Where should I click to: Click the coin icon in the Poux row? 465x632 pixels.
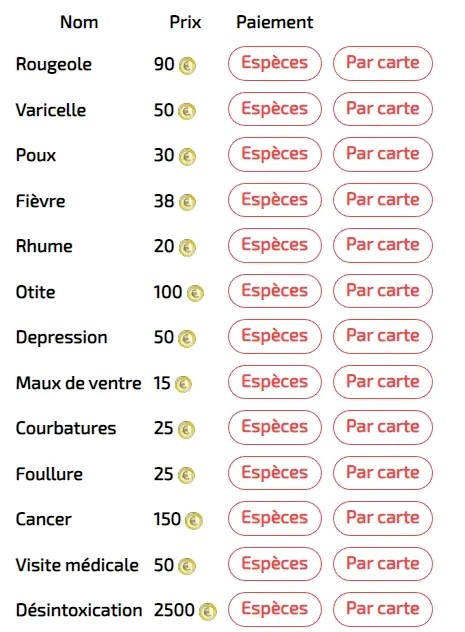(187, 157)
